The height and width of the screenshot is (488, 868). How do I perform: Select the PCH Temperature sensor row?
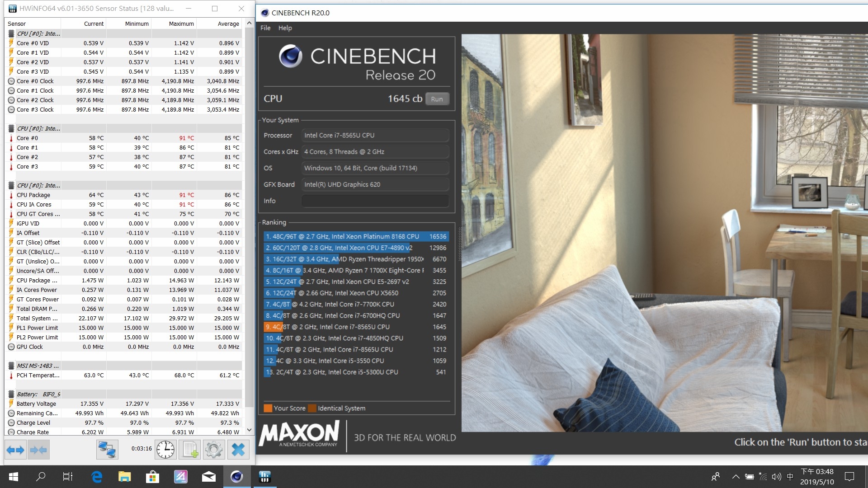pos(124,375)
